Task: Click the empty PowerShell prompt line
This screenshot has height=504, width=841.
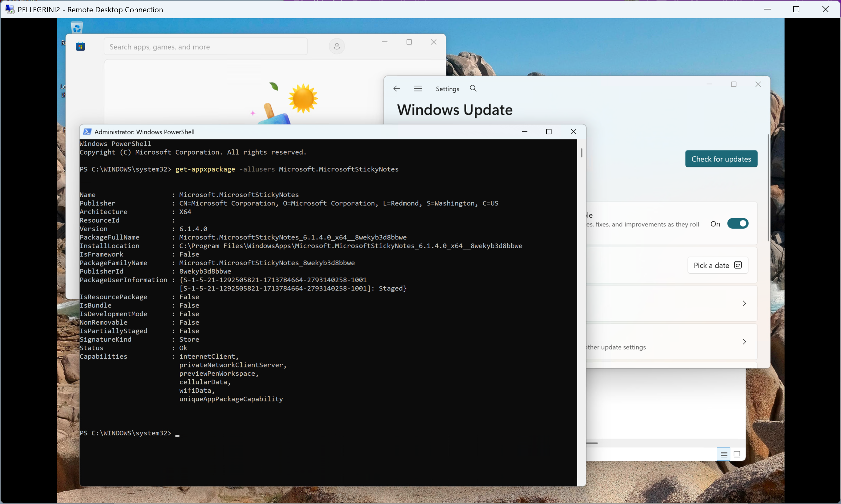Action: (x=129, y=433)
